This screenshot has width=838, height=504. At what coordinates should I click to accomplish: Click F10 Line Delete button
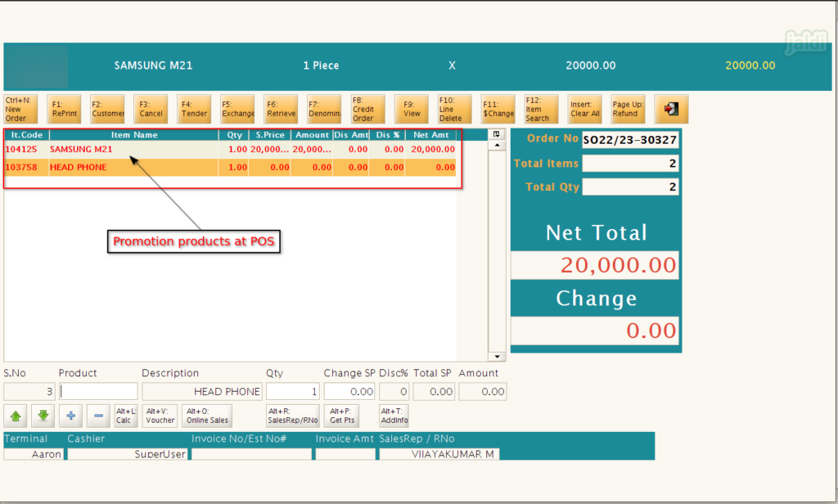point(455,109)
